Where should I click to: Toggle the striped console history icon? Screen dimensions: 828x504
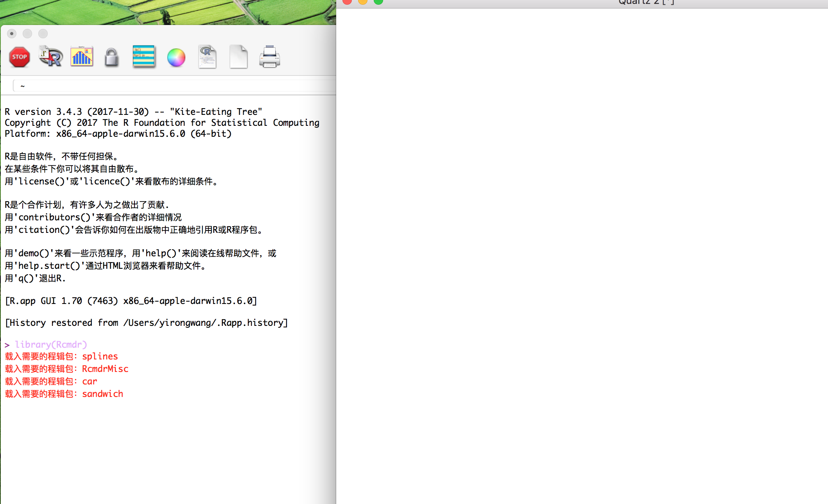pyautogui.click(x=144, y=57)
